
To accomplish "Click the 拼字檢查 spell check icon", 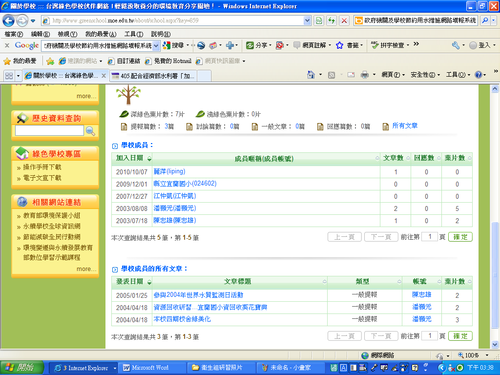I will pyautogui.click(x=375, y=45).
